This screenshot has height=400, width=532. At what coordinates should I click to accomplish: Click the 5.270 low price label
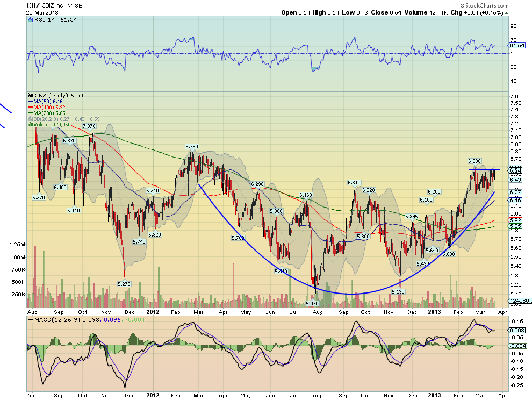124,284
